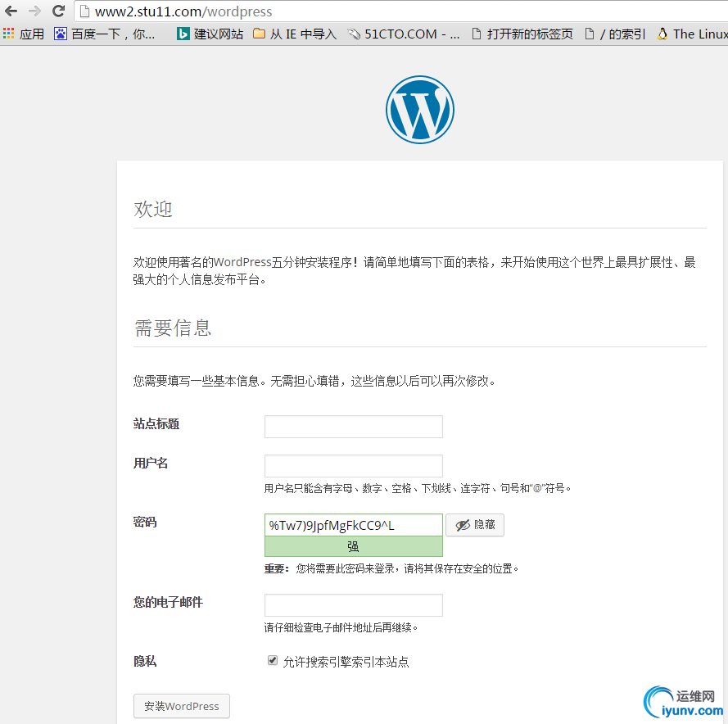
Task: Click the 欢迎 heading
Action: pyautogui.click(x=153, y=210)
